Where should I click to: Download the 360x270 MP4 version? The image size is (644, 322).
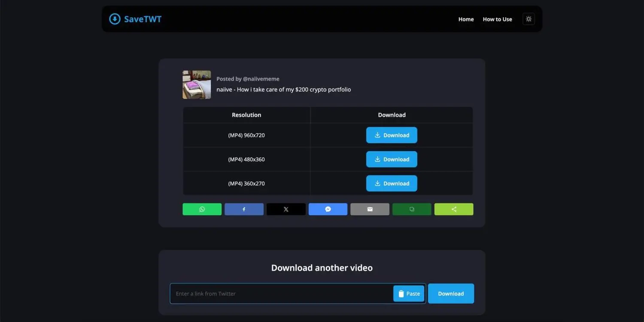point(391,183)
